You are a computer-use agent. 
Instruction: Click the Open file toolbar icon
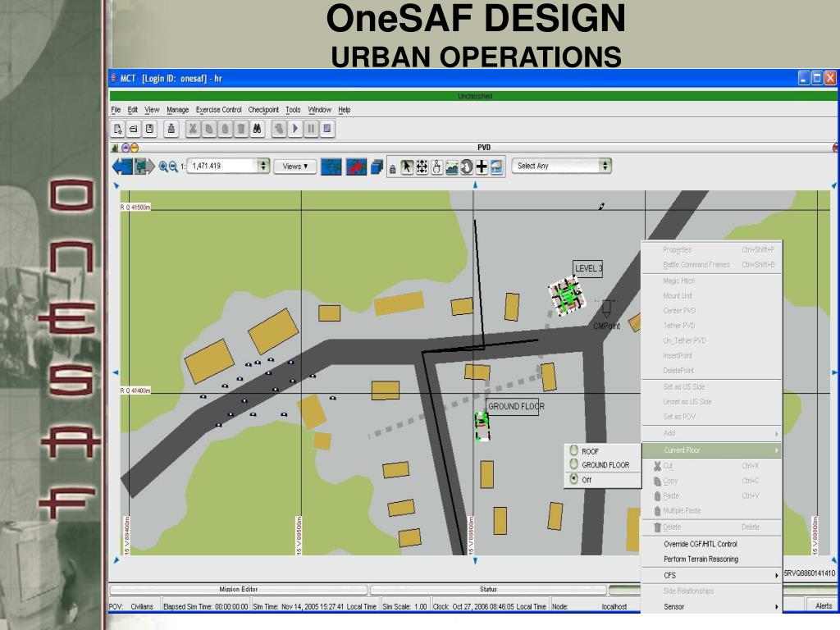(x=134, y=129)
